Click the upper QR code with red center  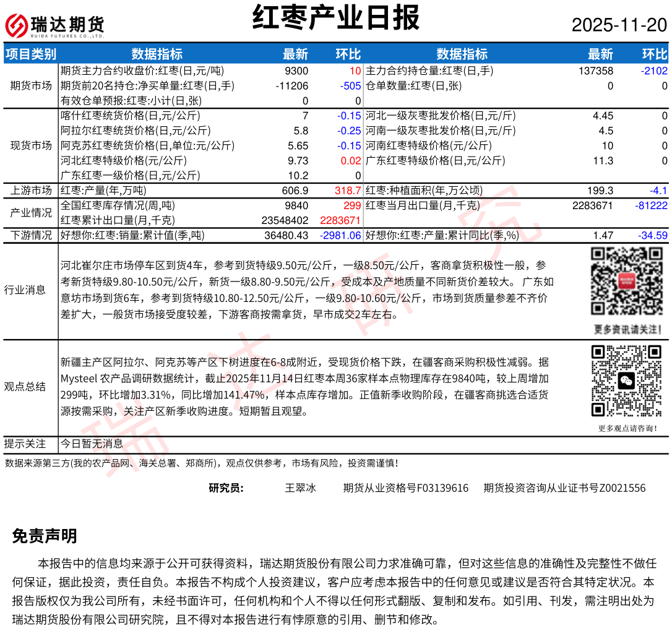626,282
